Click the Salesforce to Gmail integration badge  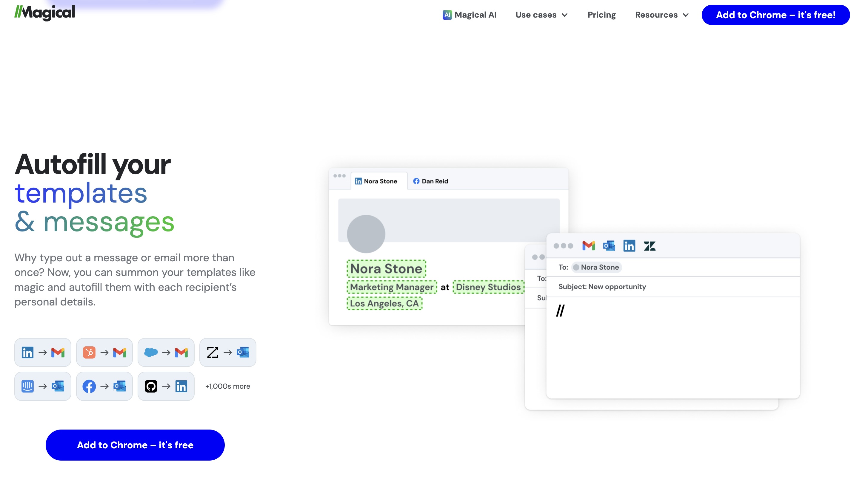[166, 352]
